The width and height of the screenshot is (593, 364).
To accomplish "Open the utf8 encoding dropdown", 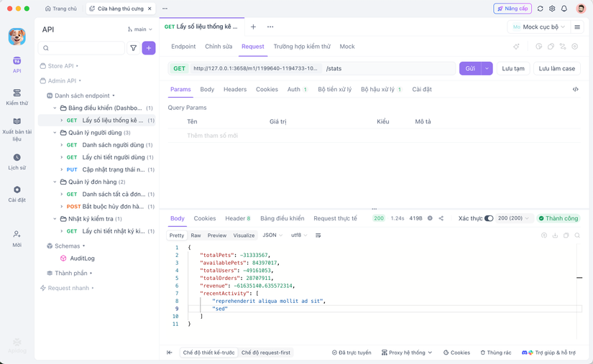I will (299, 235).
